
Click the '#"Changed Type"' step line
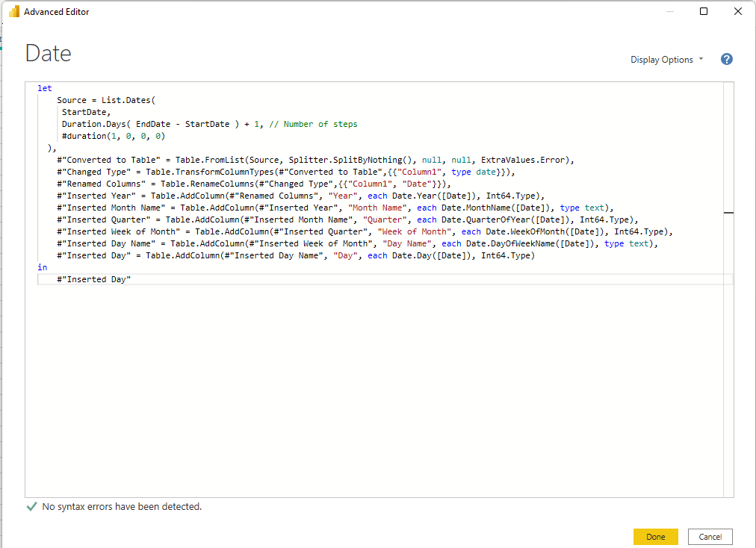pyautogui.click(x=286, y=172)
